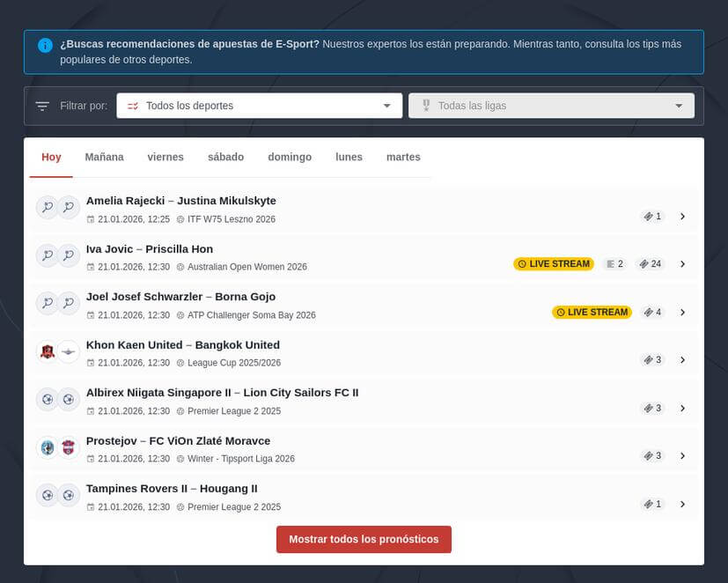Image resolution: width=728 pixels, height=583 pixels.
Task: Click the 'Mostrar todos los pronósticos' button
Action: pyautogui.click(x=364, y=539)
